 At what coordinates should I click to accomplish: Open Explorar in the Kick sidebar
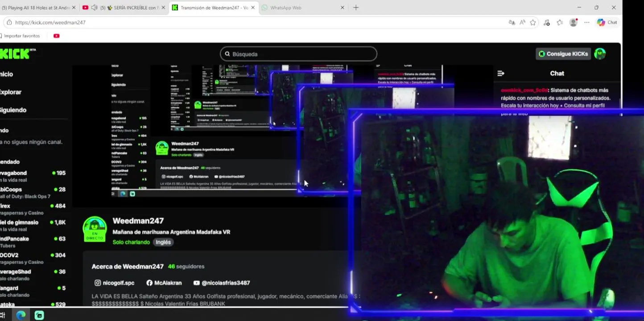coord(11,92)
